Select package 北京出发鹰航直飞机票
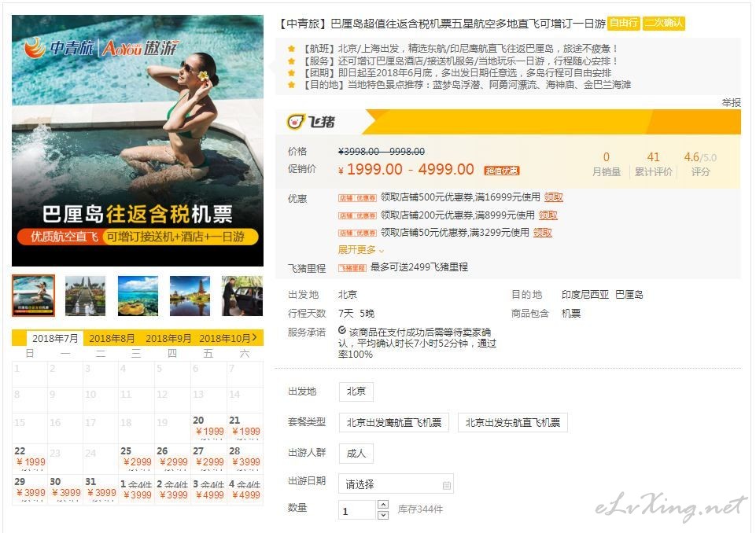 394,422
